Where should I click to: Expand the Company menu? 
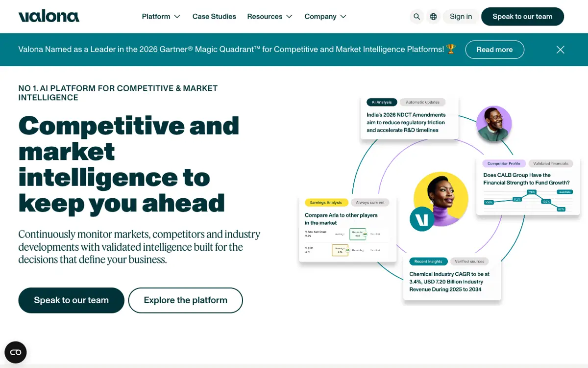325,17
